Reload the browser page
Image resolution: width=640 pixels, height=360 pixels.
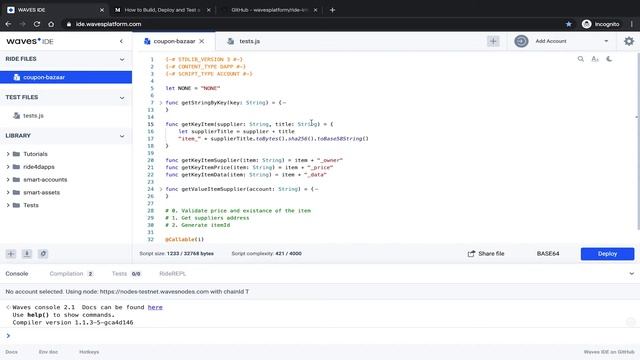pyautogui.click(x=37, y=24)
